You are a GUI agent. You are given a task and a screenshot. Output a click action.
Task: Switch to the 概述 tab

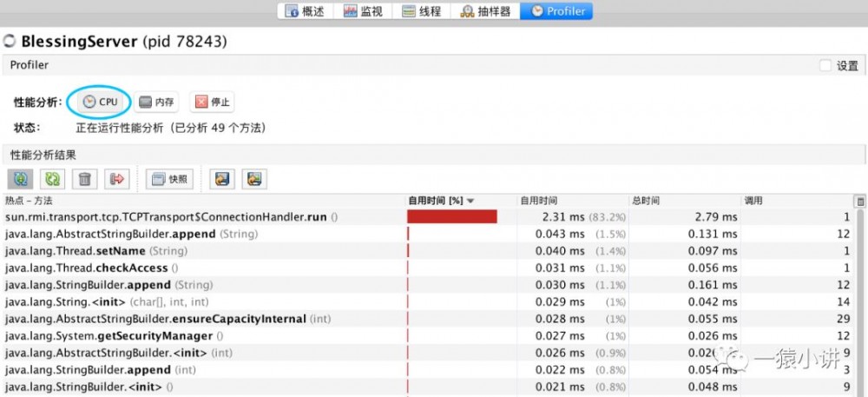point(306,10)
